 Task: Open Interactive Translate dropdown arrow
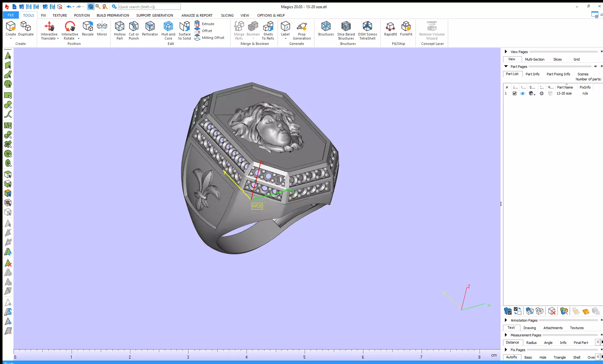pyautogui.click(x=58, y=39)
